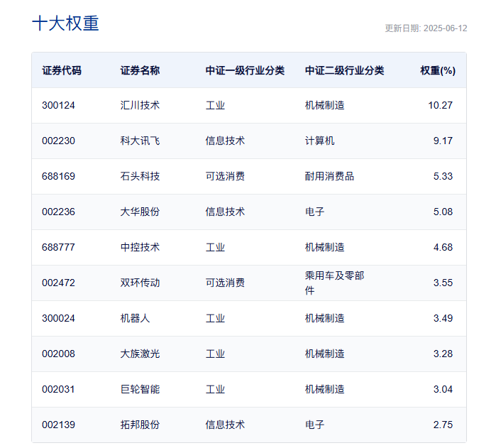Click weight value 9.17
Image resolution: width=496 pixels, height=448 pixels.
(443, 141)
